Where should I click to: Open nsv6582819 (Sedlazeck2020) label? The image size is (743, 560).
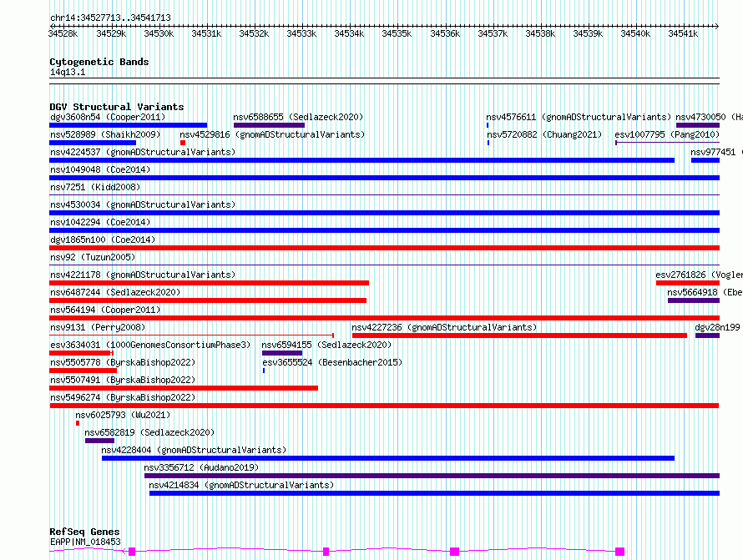tap(149, 432)
